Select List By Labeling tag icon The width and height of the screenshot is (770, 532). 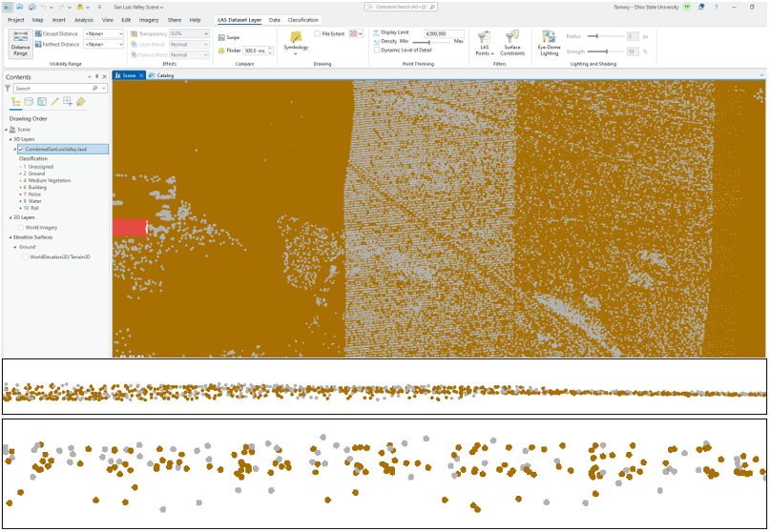[80, 102]
